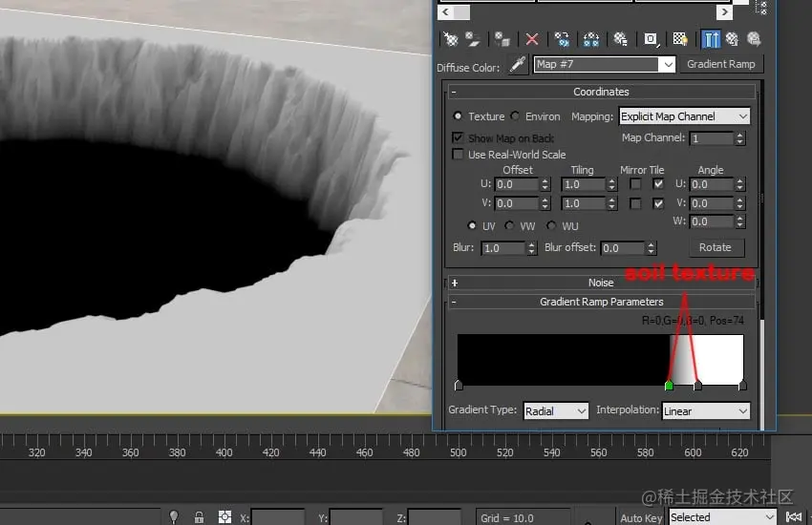Open the Interpolation Linear dropdown
812x525 pixels.
click(706, 411)
